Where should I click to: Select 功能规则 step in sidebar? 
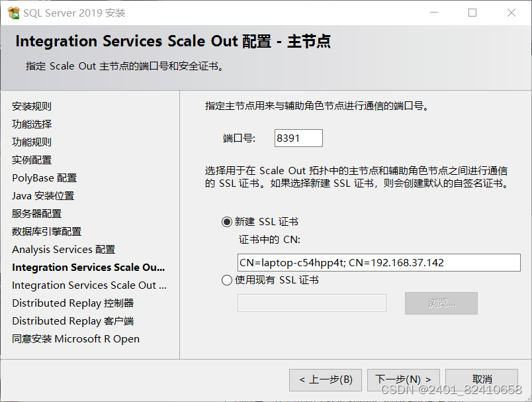point(32,142)
